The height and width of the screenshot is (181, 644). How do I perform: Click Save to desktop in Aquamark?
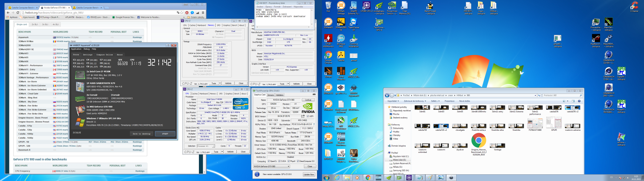[x=142, y=134]
